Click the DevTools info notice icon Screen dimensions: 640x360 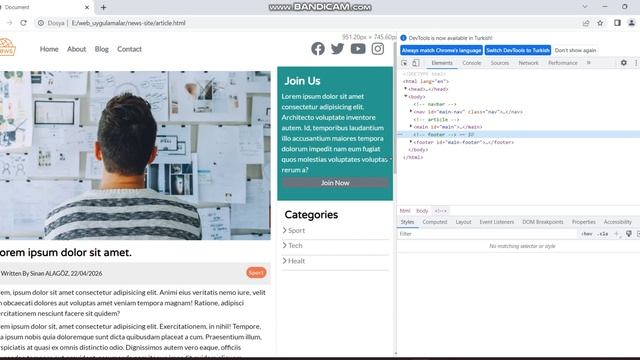pyautogui.click(x=403, y=38)
